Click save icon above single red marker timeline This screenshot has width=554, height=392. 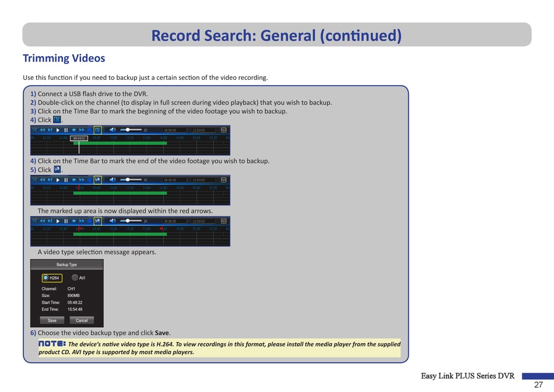click(x=97, y=180)
